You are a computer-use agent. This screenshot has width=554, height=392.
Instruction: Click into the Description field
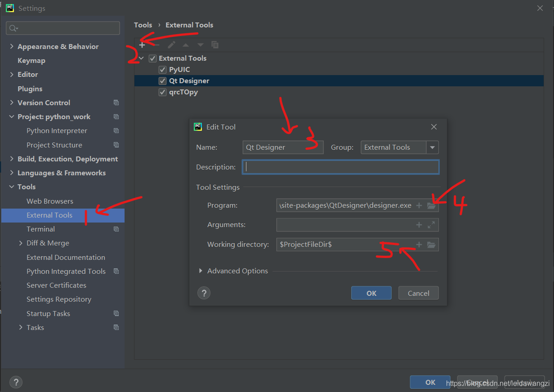[x=340, y=167]
